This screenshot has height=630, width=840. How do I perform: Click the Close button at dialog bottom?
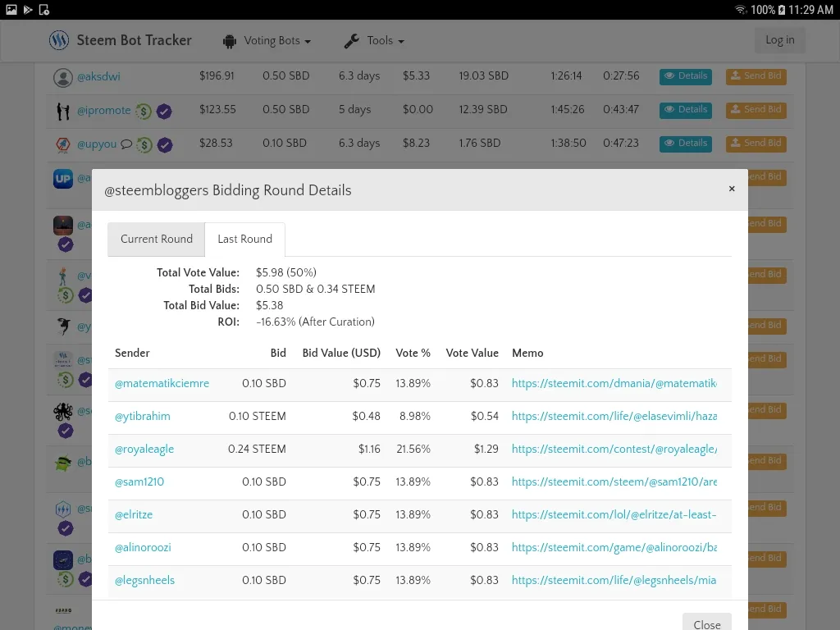pos(706,623)
